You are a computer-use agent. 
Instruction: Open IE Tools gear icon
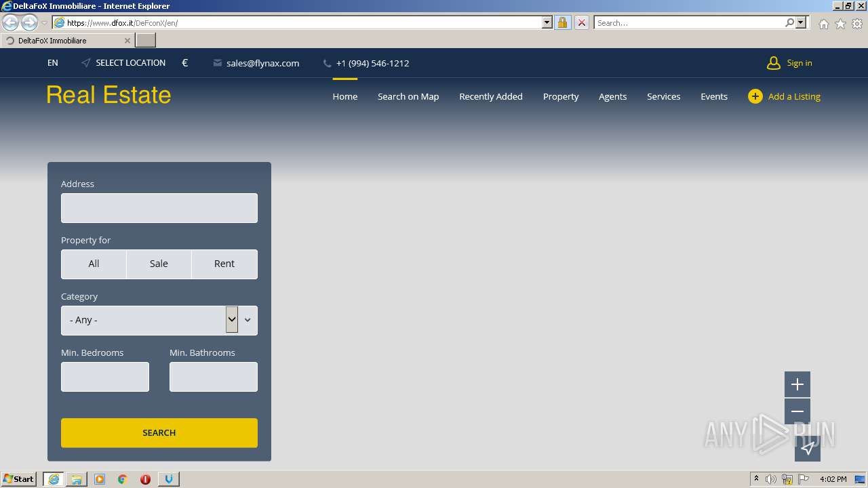pyautogui.click(x=857, y=24)
